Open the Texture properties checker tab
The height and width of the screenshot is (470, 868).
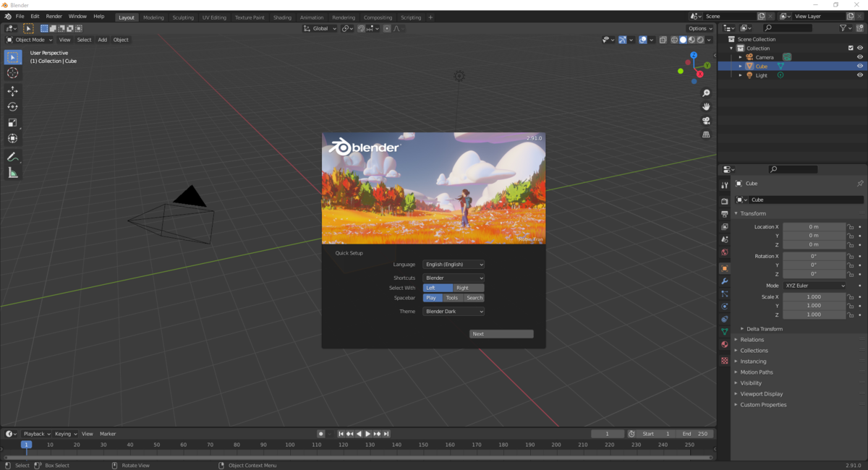724,360
